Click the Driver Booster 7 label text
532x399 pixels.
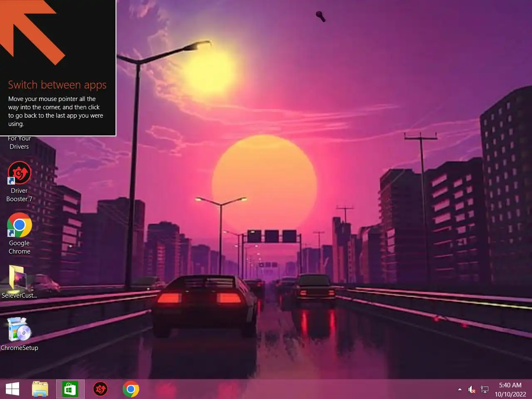tap(19, 195)
